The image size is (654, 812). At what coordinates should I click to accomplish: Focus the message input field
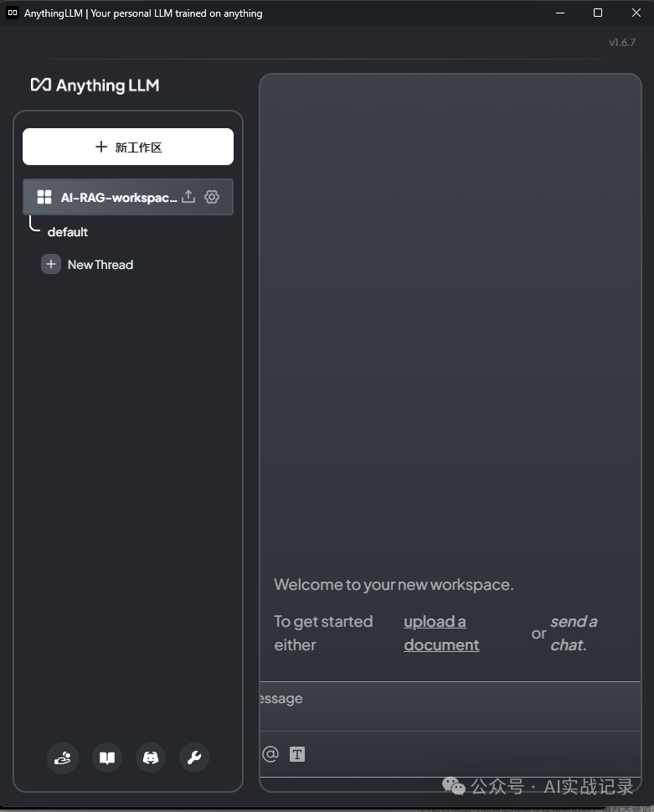451,706
